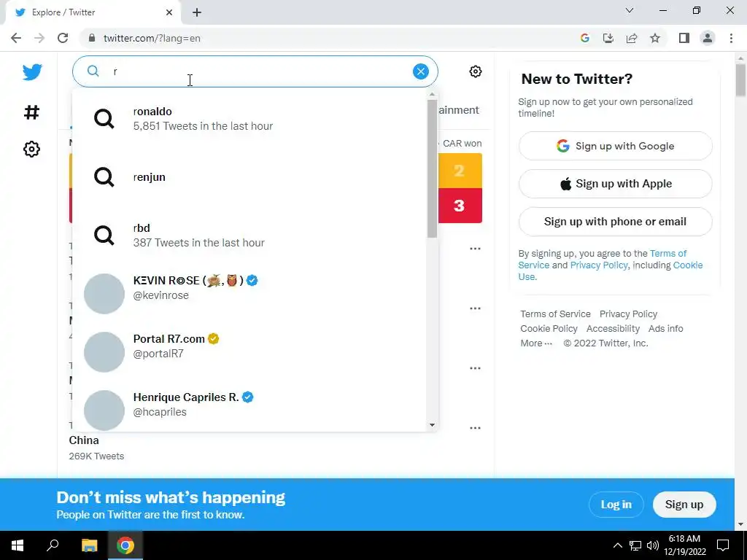
Task: Select the renjun search suggestion
Action: [249, 177]
